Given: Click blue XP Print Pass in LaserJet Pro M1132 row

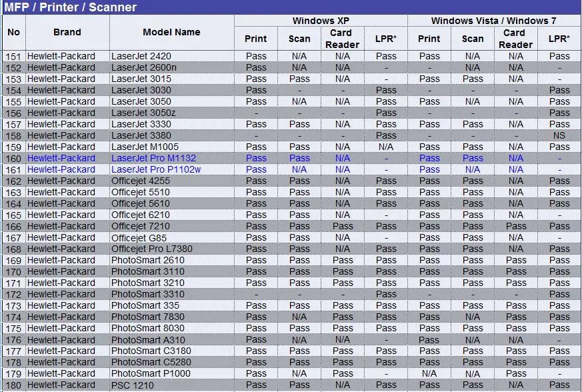Looking at the screenshot, I should pos(256,158).
